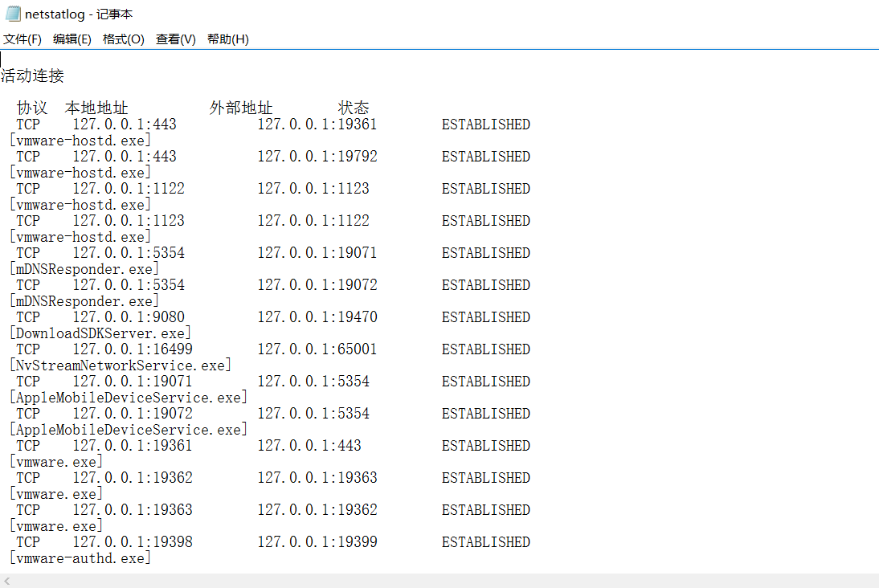
Task: Click the [vmware-authd.exe] line
Action: coord(80,558)
